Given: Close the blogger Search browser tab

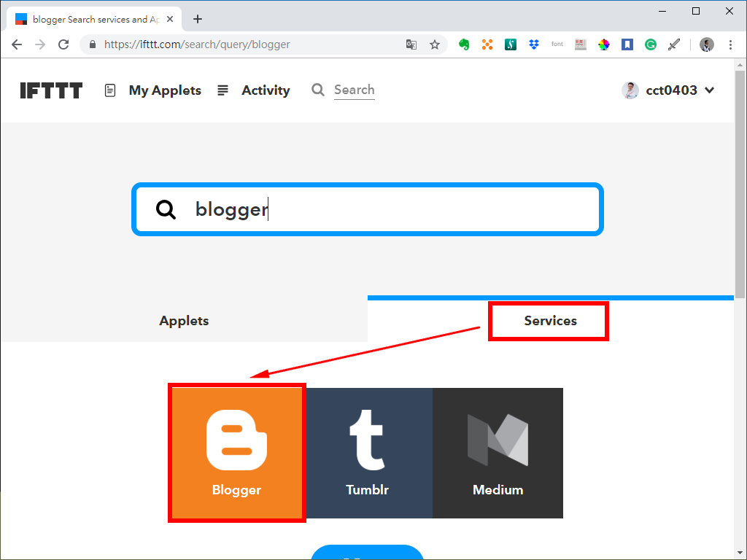Looking at the screenshot, I should tap(169, 19).
